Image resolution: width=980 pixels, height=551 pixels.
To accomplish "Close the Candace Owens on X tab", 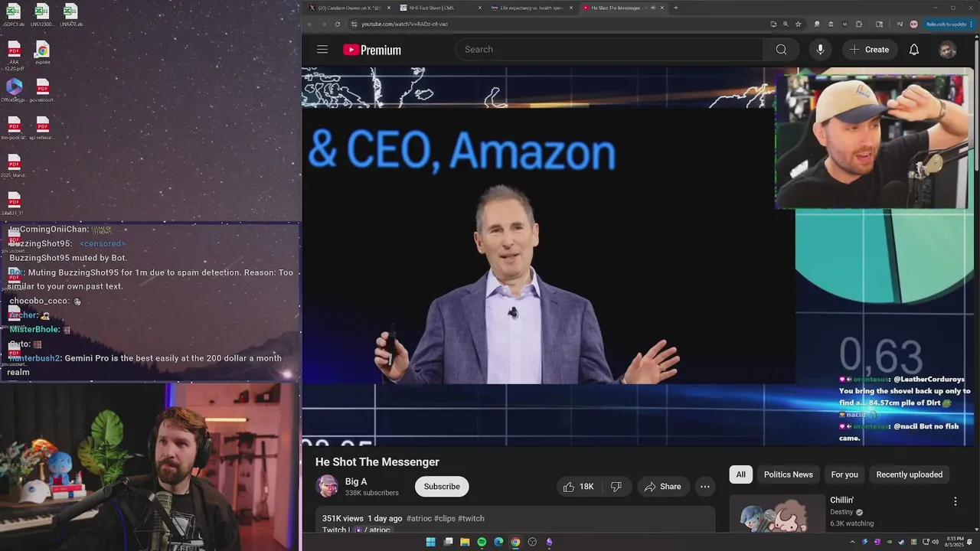I will 389,8.
